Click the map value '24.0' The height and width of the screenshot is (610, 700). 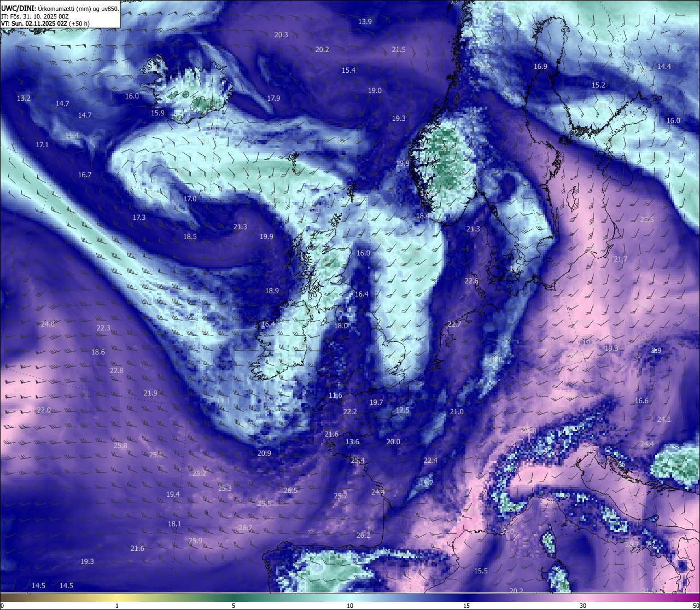48,324
